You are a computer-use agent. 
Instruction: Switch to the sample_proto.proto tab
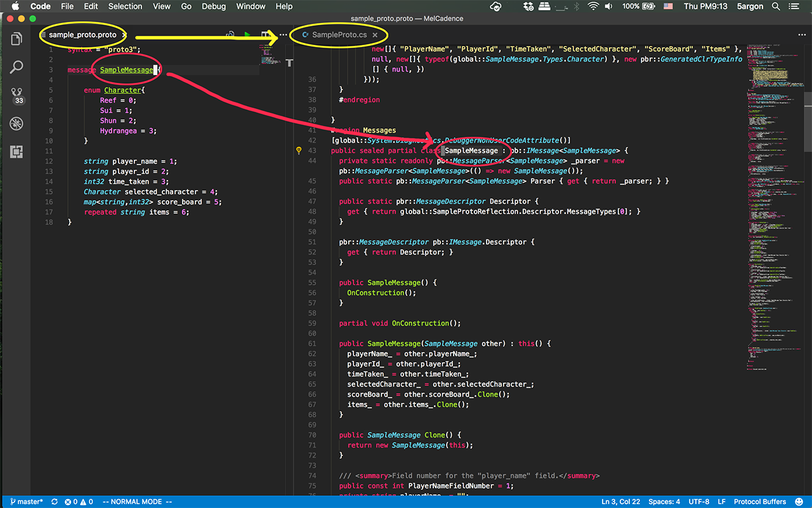82,35
